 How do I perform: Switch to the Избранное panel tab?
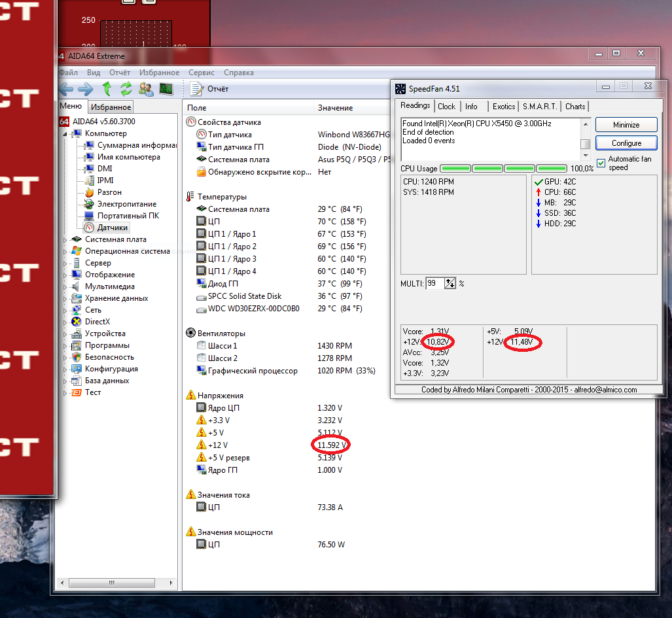[x=111, y=107]
